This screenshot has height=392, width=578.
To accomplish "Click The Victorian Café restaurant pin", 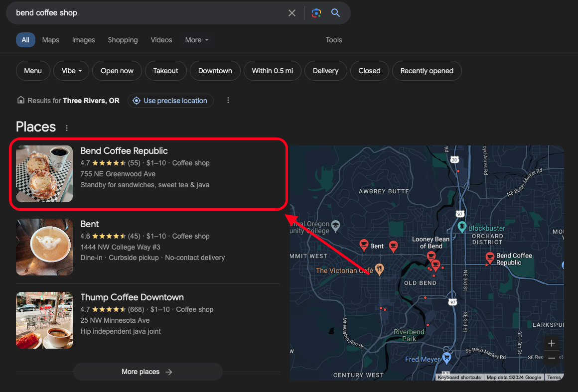I will (379, 269).
